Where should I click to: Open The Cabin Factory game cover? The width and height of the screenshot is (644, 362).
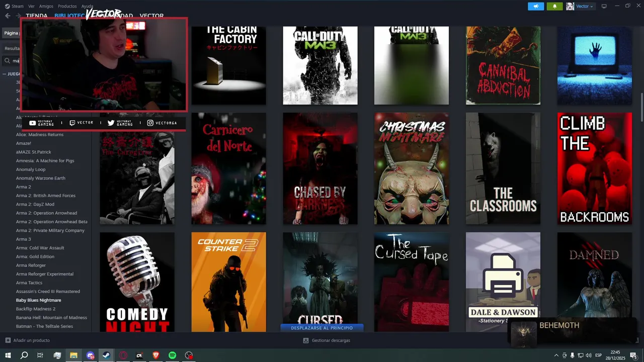(229, 65)
